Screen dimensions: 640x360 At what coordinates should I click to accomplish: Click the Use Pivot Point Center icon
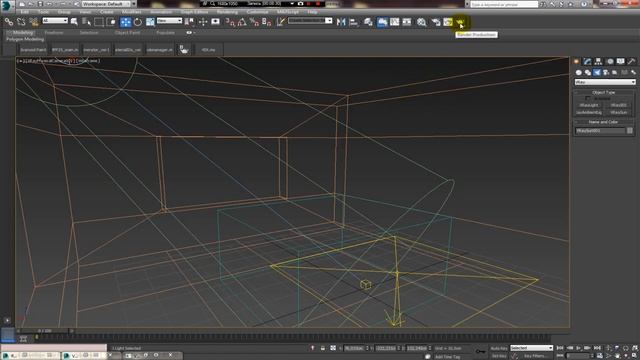[x=189, y=22]
